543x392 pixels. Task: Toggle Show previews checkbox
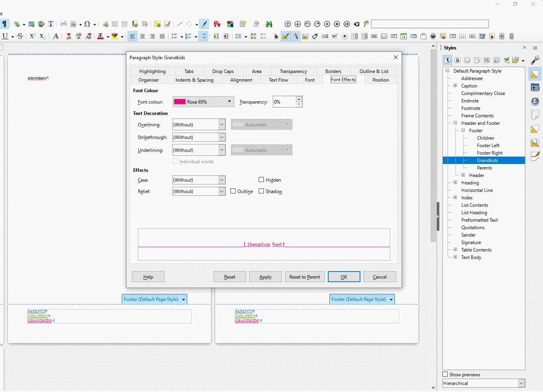[445, 374]
